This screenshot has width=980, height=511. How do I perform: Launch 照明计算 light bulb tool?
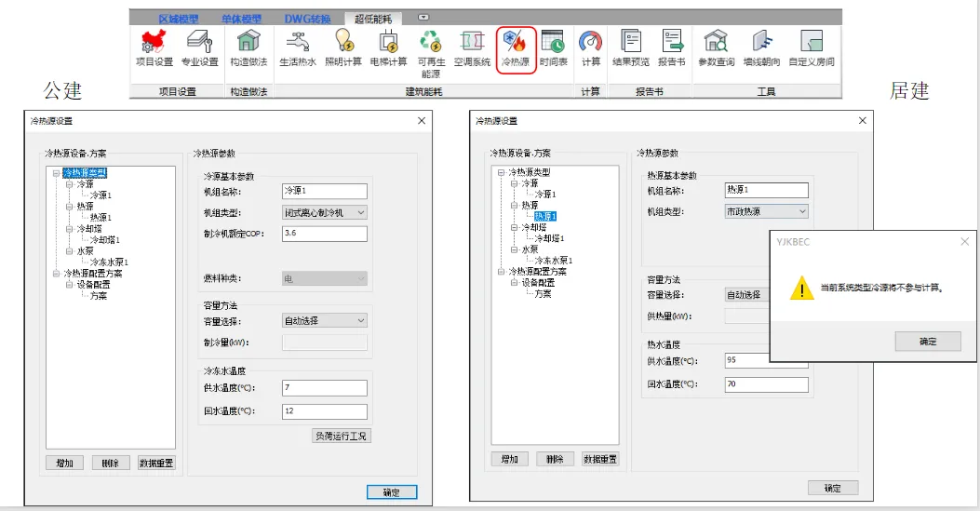tap(343, 48)
